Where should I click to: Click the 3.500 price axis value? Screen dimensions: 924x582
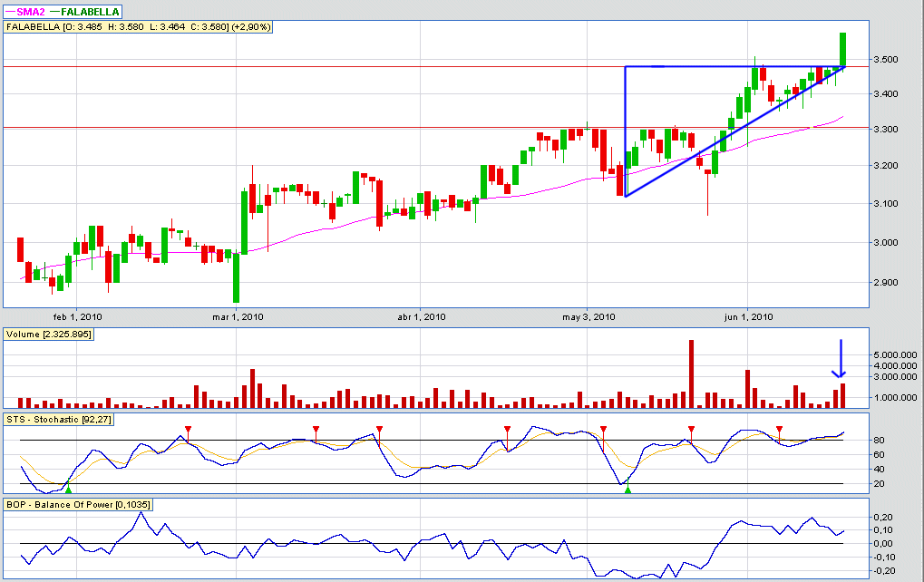tap(886, 60)
